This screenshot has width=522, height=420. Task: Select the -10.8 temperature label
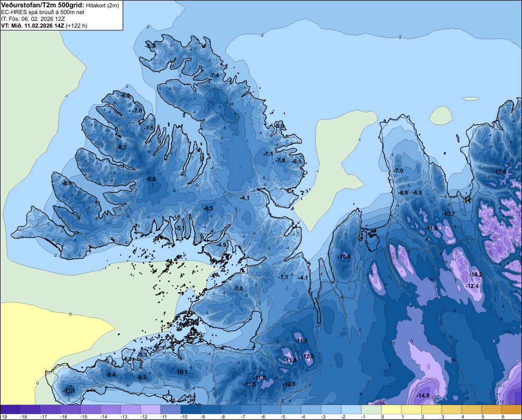point(344,257)
